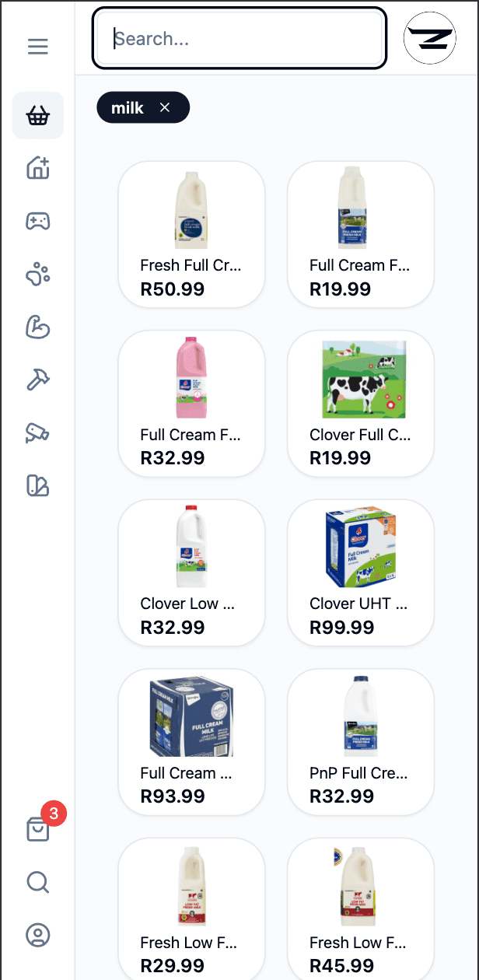The height and width of the screenshot is (980, 479).
Task: Open the gaming controller category
Action: point(37,221)
